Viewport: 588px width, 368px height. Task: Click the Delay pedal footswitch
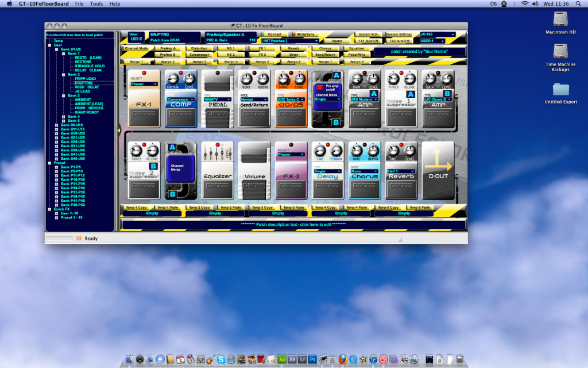328,189
